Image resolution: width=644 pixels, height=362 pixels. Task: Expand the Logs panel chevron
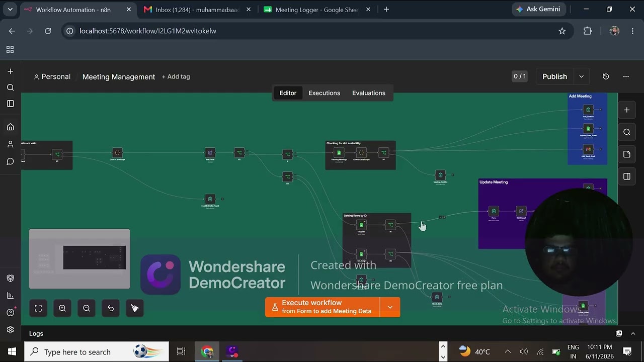click(x=633, y=333)
